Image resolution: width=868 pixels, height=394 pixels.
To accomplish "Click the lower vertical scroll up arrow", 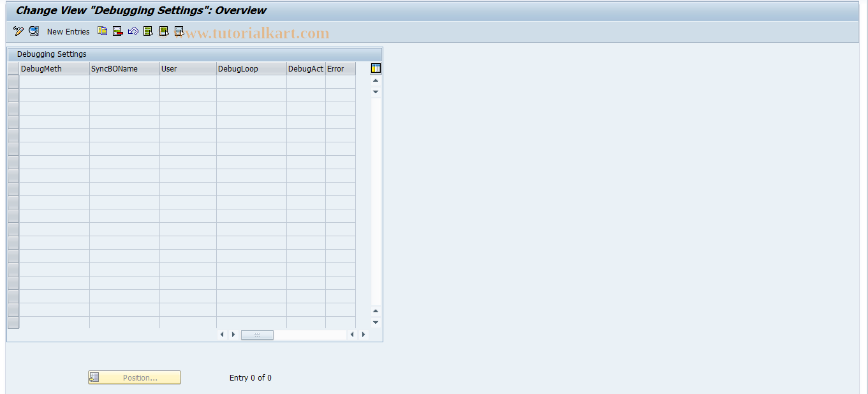I will [376, 311].
